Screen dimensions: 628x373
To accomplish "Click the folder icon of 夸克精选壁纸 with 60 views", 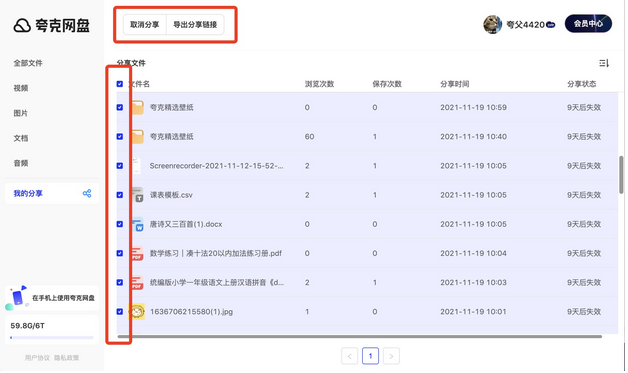I will [x=137, y=137].
